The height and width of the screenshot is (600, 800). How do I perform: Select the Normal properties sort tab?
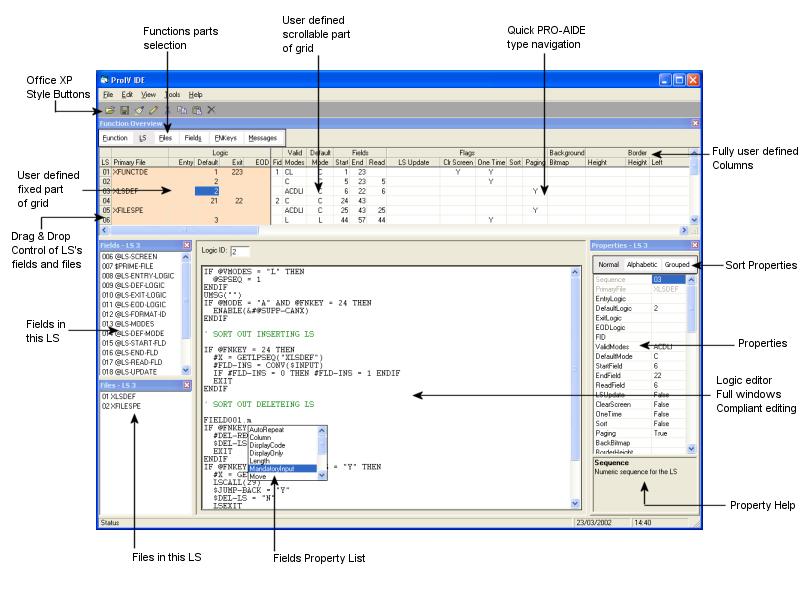click(x=609, y=265)
